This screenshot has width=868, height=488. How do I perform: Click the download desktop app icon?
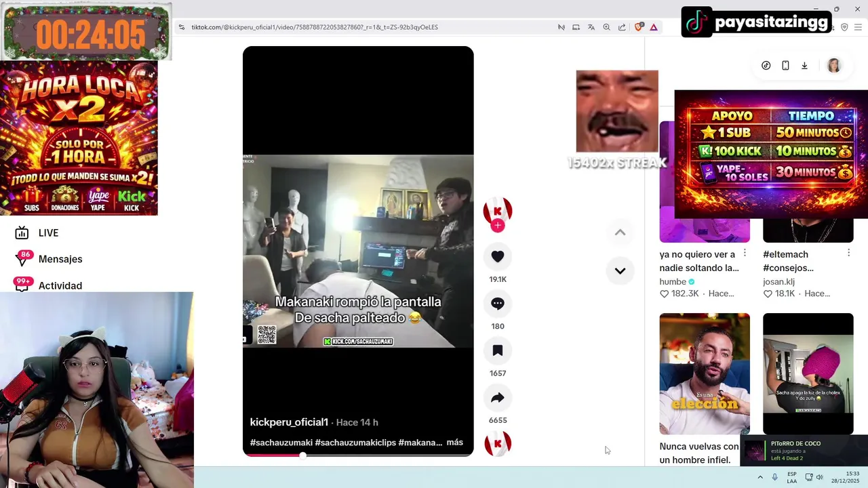[x=804, y=66]
